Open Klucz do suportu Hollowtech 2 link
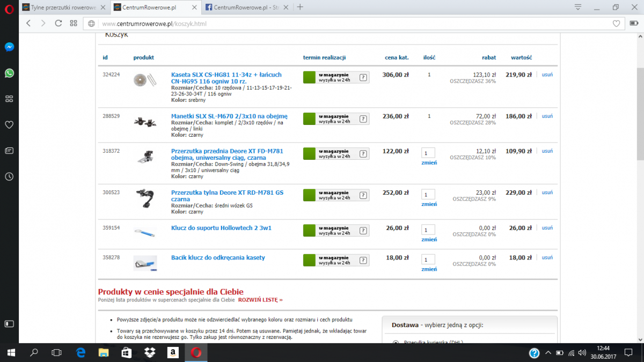 tap(221, 228)
